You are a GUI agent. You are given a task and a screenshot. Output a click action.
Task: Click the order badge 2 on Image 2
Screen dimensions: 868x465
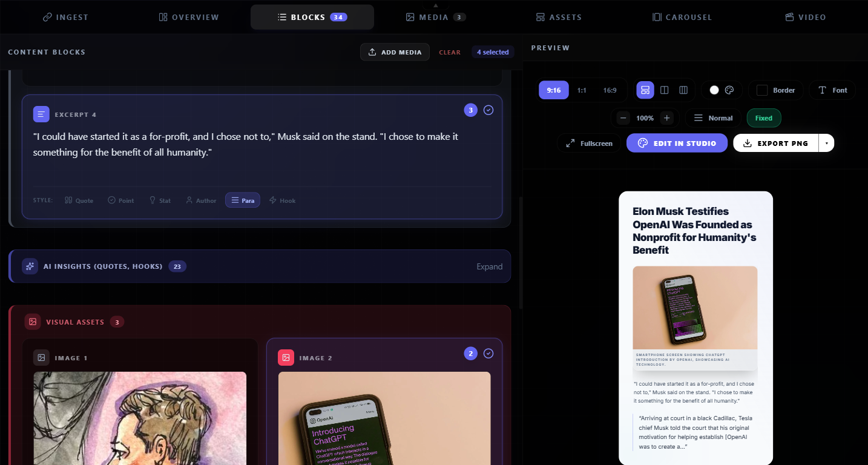(x=471, y=354)
